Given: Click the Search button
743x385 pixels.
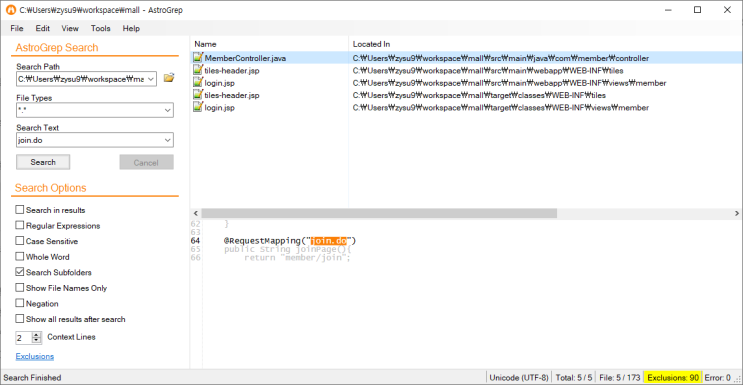Looking at the screenshot, I should [x=43, y=162].
